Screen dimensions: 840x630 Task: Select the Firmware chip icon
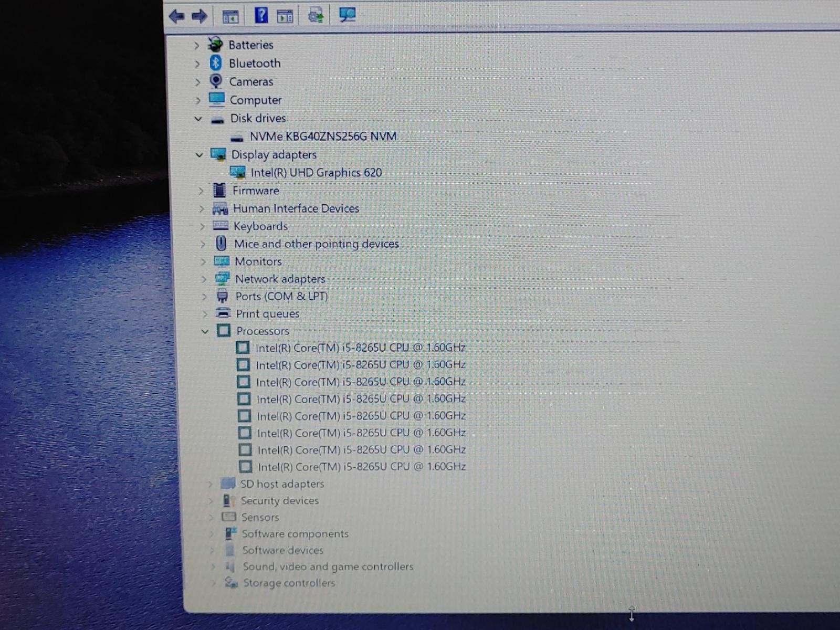click(x=219, y=190)
